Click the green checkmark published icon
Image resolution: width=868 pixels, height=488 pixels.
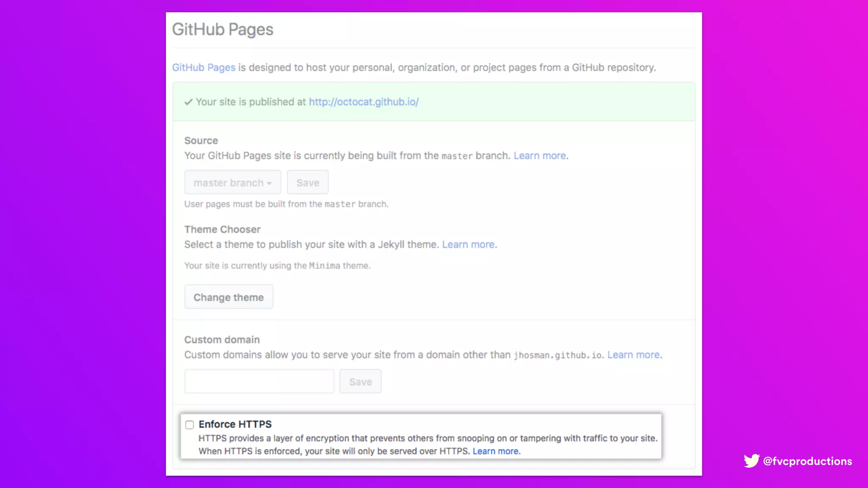188,102
